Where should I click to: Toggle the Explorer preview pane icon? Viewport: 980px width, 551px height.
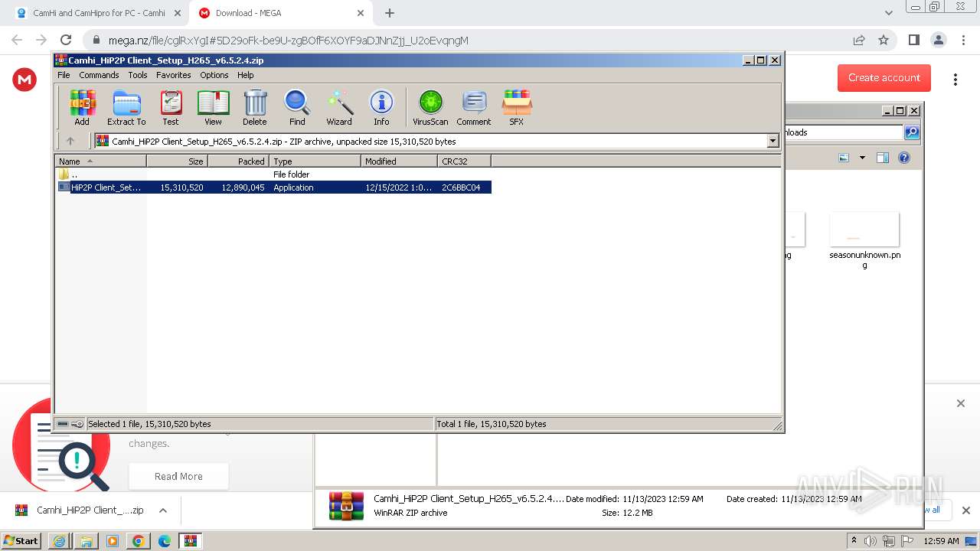click(883, 158)
